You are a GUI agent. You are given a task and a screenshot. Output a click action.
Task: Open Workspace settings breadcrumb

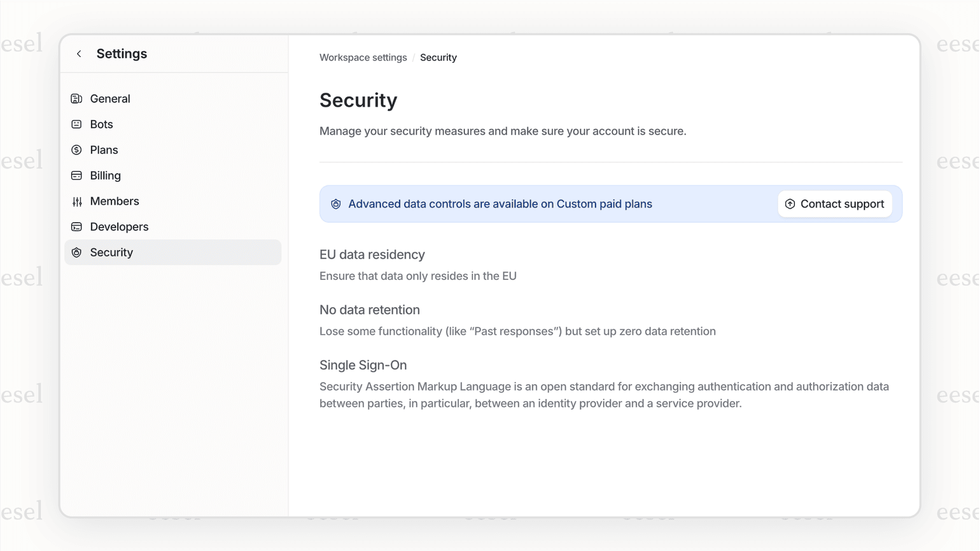pyautogui.click(x=363, y=57)
